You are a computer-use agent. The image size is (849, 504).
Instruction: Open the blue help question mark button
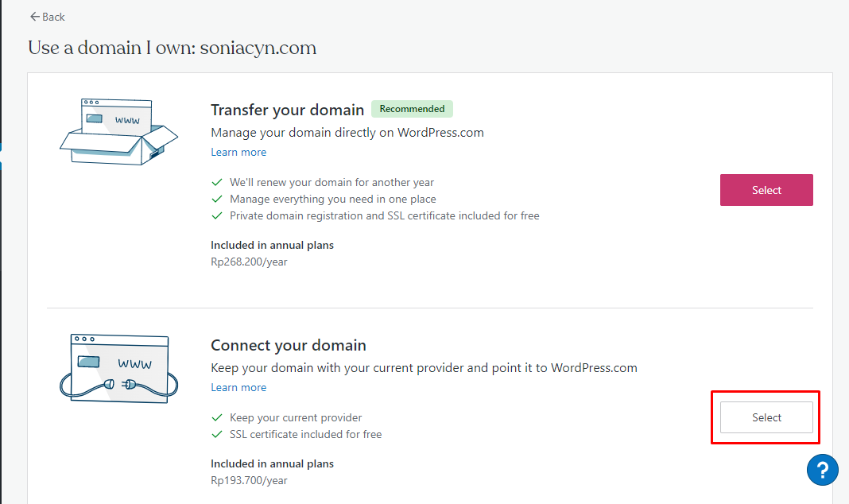point(823,470)
